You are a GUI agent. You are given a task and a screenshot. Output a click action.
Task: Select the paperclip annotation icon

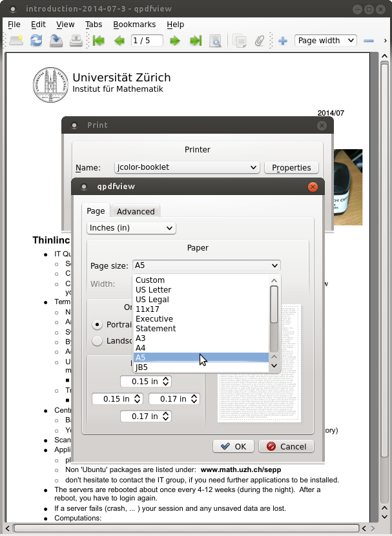click(260, 41)
